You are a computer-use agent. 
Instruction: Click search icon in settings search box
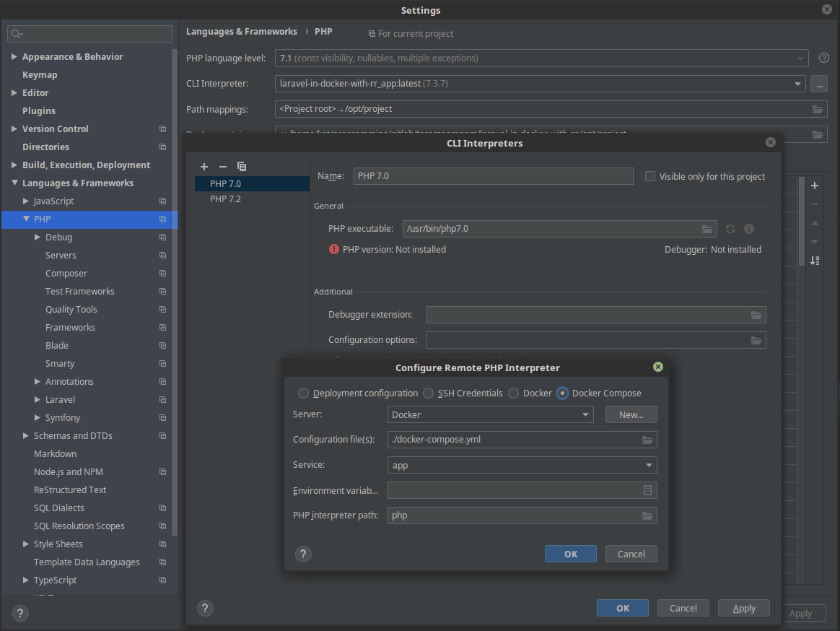17,34
